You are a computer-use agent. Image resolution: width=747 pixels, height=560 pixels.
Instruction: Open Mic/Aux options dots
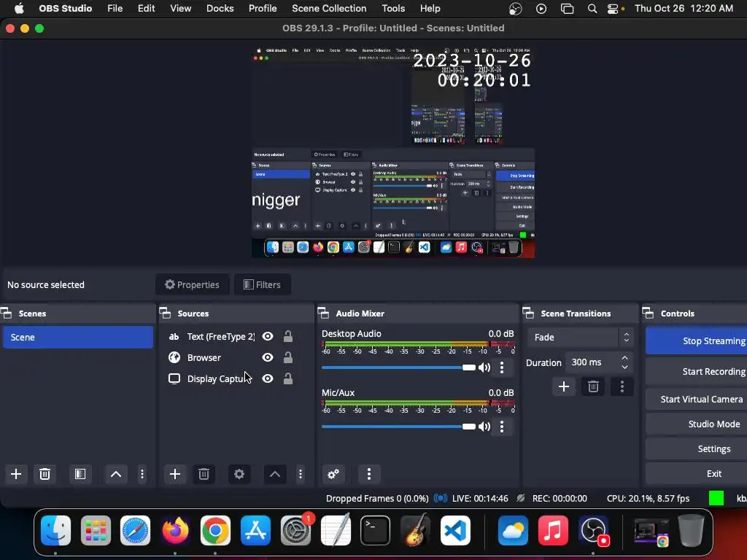502,426
